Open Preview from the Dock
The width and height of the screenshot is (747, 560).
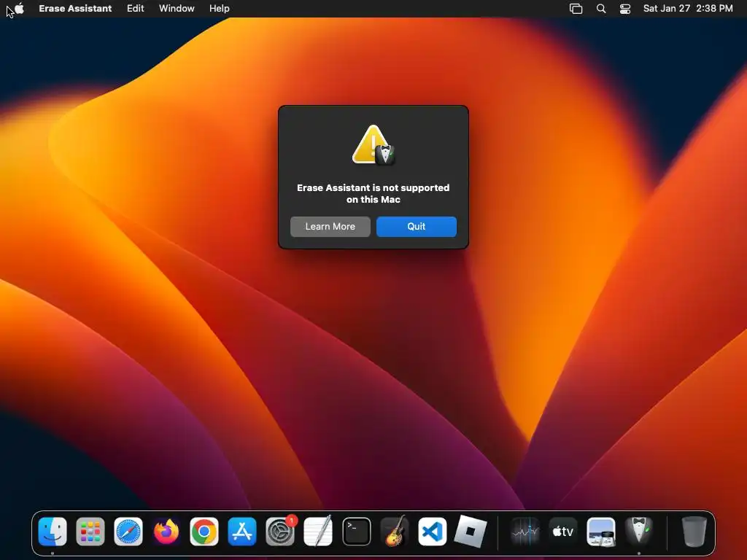click(601, 532)
